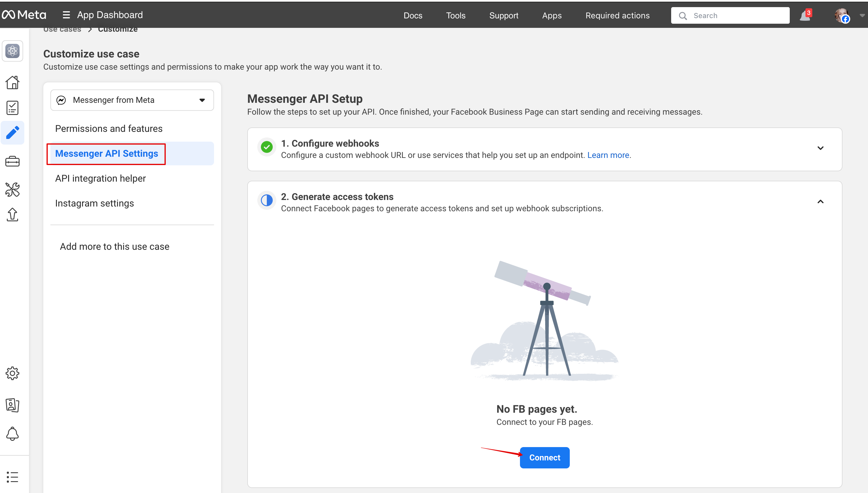Open the app roles badge icon
Viewport: 868px width, 493px height.
(x=12, y=405)
